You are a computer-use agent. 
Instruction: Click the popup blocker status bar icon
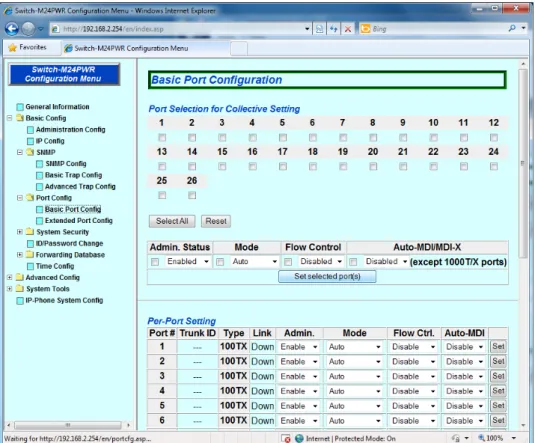coord(286,438)
